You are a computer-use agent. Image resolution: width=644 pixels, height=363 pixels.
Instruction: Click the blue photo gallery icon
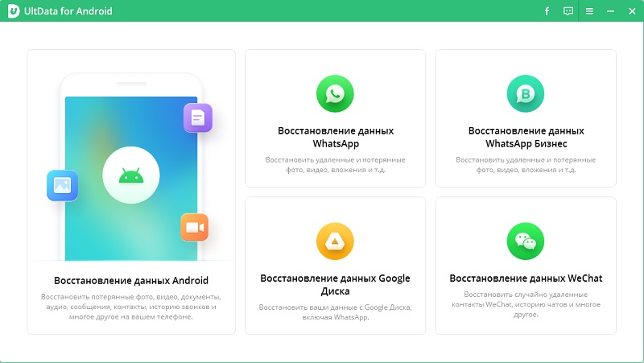[62, 185]
